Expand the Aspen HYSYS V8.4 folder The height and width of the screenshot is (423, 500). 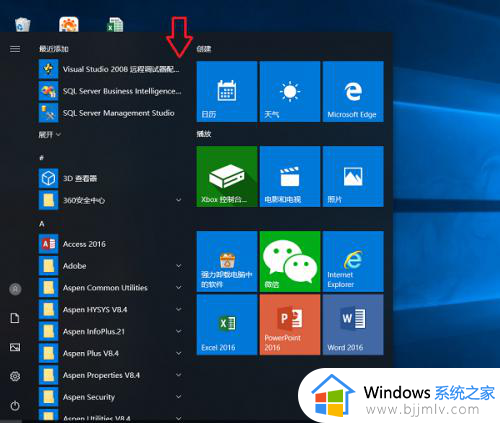click(110, 310)
